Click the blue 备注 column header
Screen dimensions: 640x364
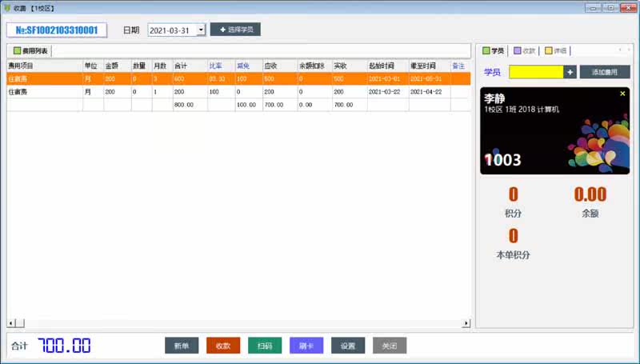tap(461, 66)
